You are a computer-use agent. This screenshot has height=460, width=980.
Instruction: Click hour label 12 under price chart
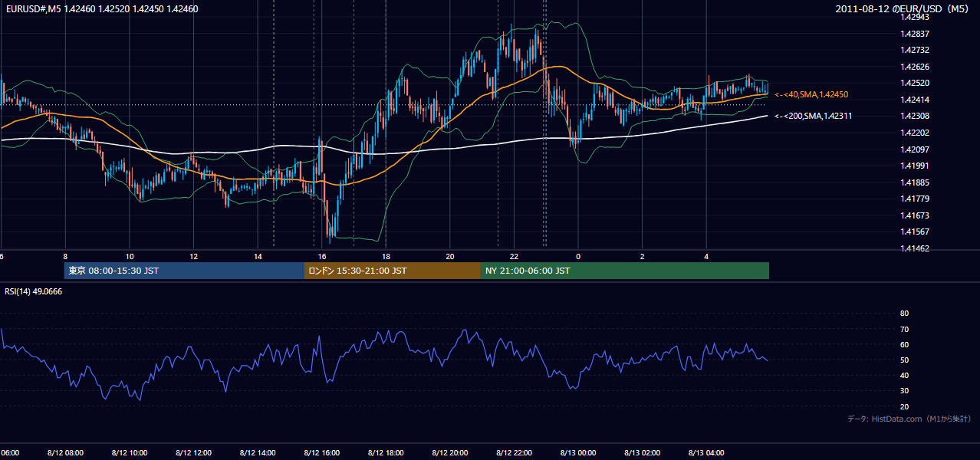[194, 257]
